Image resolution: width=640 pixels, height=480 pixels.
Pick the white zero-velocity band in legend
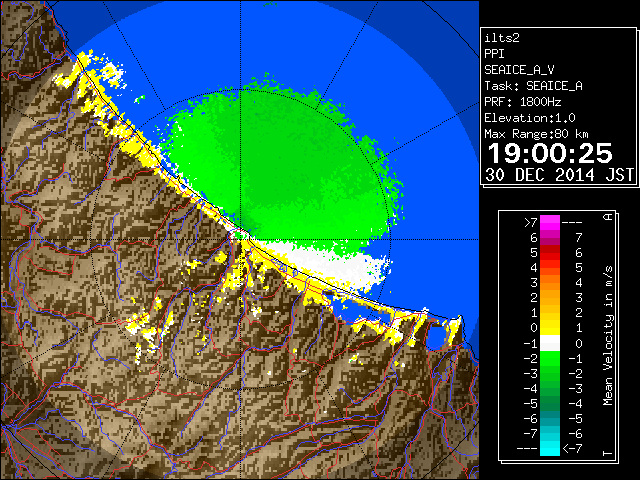pos(550,343)
